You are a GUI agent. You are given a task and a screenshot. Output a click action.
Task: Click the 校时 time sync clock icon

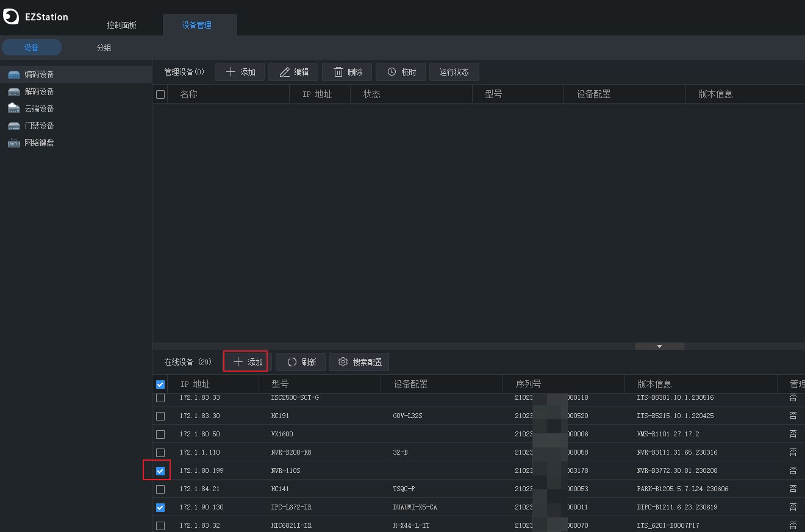pyautogui.click(x=391, y=71)
